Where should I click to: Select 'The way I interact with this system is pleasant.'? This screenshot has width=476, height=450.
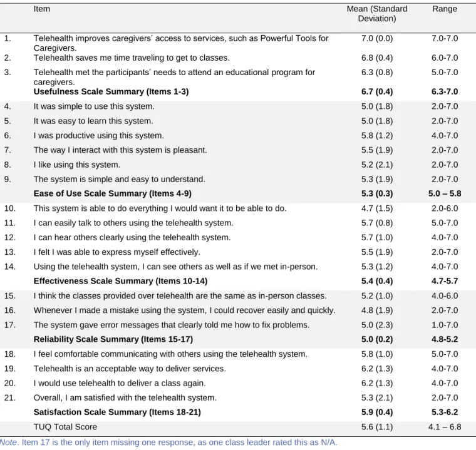pyautogui.click(x=120, y=150)
